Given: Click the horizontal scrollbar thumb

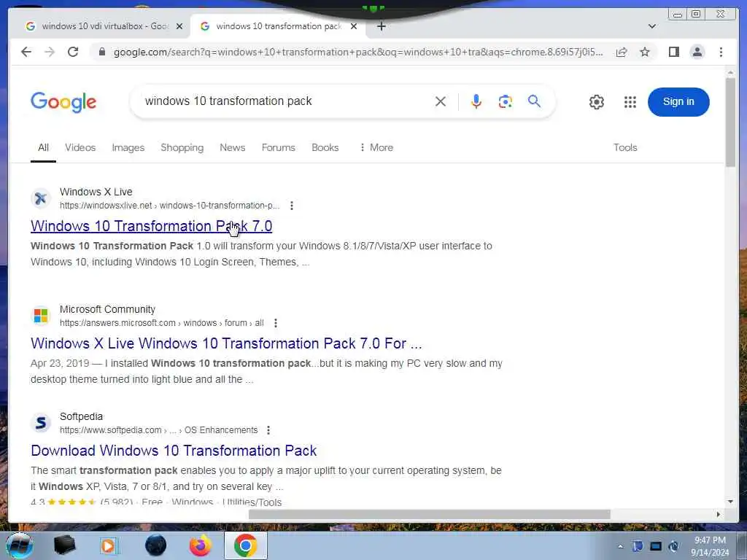Looking at the screenshot, I should [x=429, y=514].
